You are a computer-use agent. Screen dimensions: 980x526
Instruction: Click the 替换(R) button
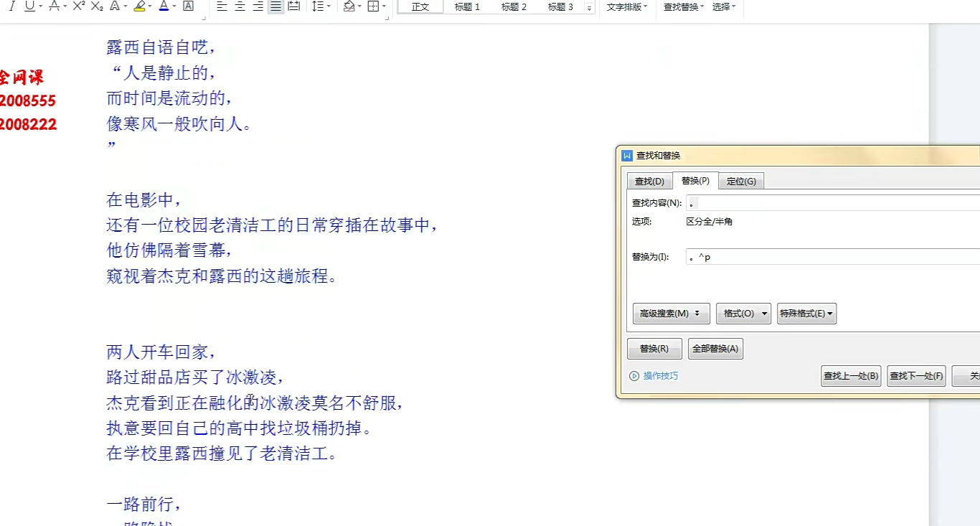(x=654, y=349)
